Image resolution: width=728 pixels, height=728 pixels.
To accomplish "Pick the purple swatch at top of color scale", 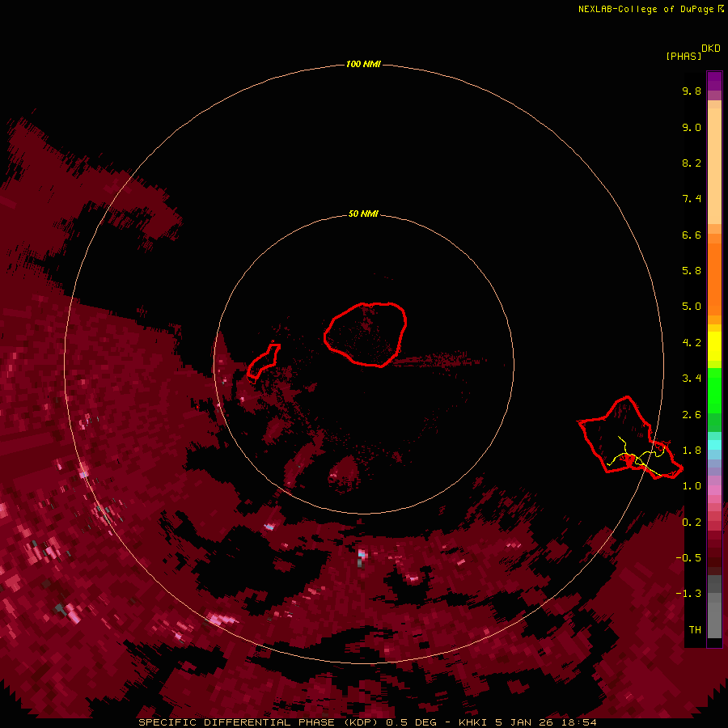I will (714, 81).
